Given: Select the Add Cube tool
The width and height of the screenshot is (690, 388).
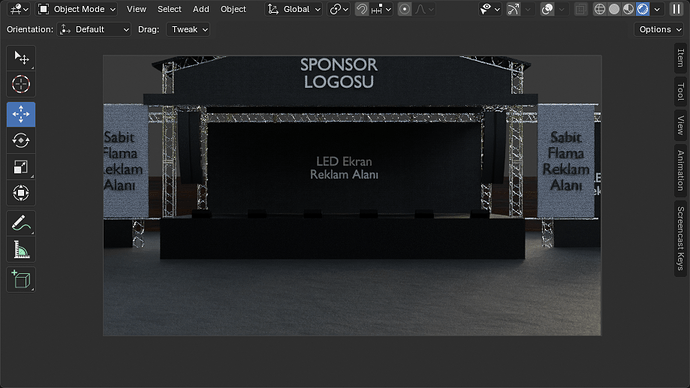Looking at the screenshot, I should (x=21, y=280).
